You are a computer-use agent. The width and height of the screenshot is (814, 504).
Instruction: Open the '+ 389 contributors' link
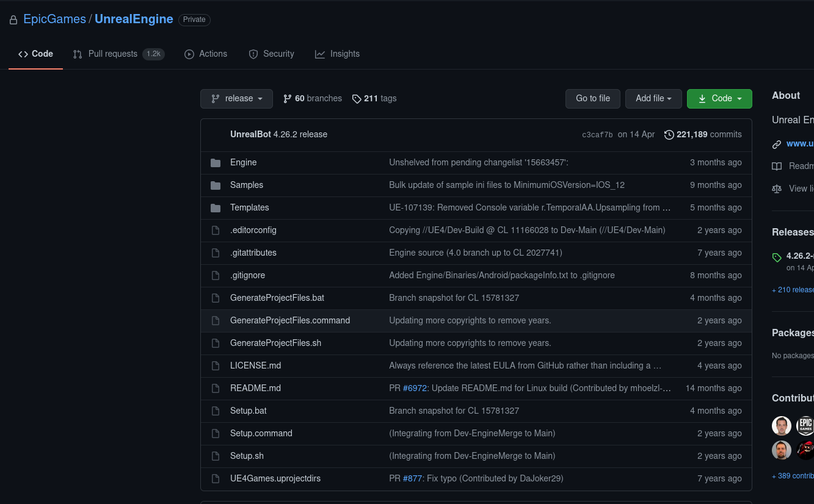tap(793, 476)
